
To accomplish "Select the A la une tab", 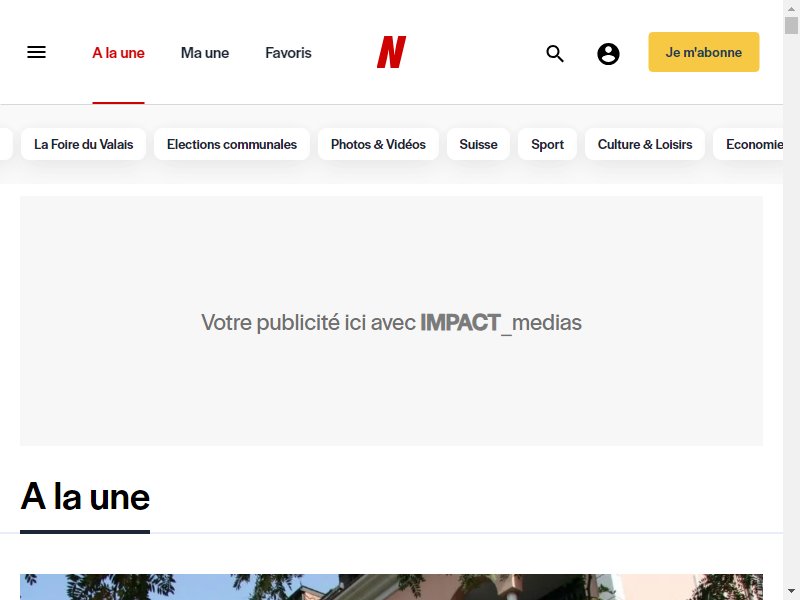I will point(118,53).
